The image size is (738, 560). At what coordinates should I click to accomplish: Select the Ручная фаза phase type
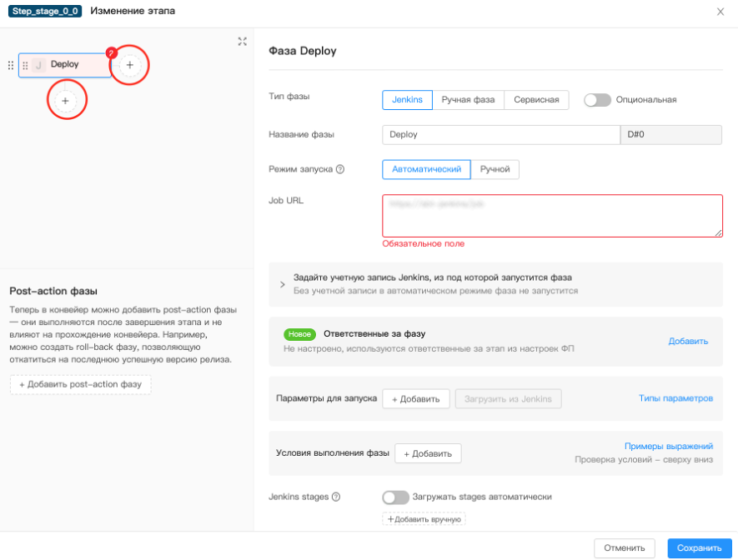(468, 100)
